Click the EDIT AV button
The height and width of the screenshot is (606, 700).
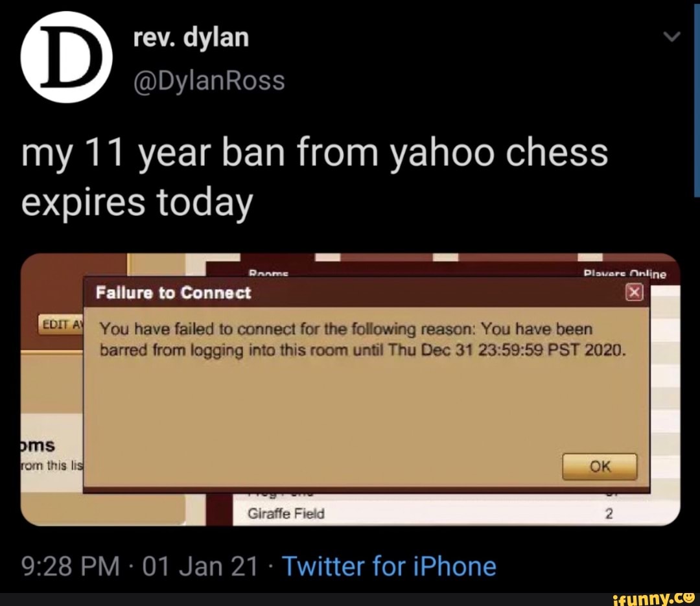tap(61, 324)
